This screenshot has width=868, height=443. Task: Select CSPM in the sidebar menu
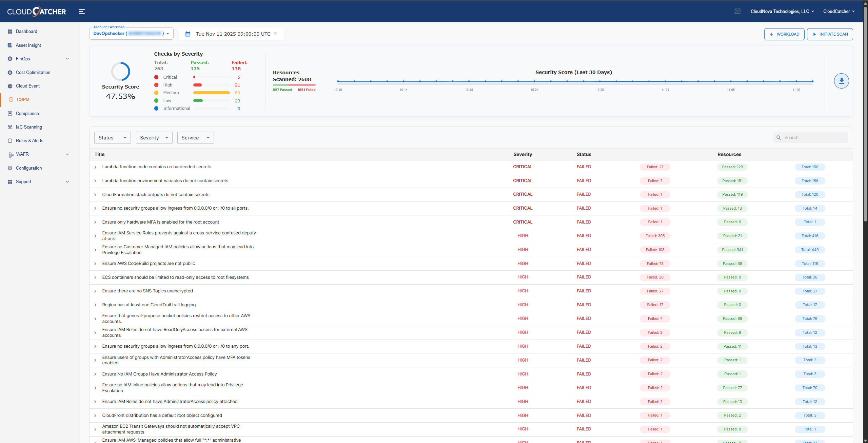tap(23, 99)
